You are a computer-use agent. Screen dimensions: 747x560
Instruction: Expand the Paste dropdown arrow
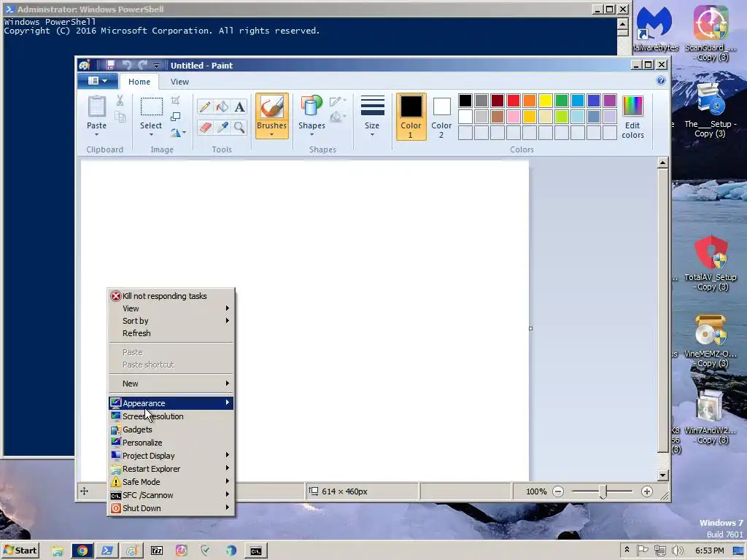(97, 135)
